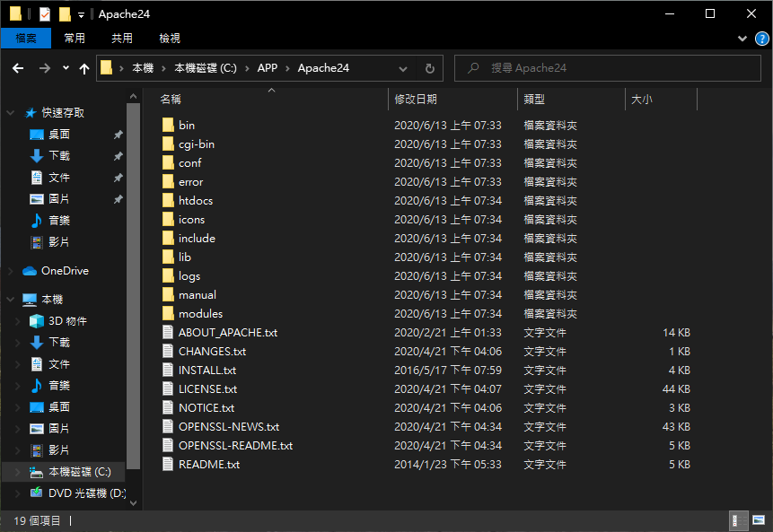Expand the DVD 光碟機 (D:) node

[18, 493]
